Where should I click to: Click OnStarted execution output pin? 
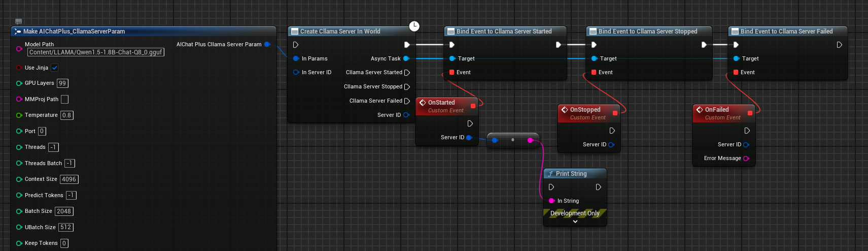tap(470, 123)
